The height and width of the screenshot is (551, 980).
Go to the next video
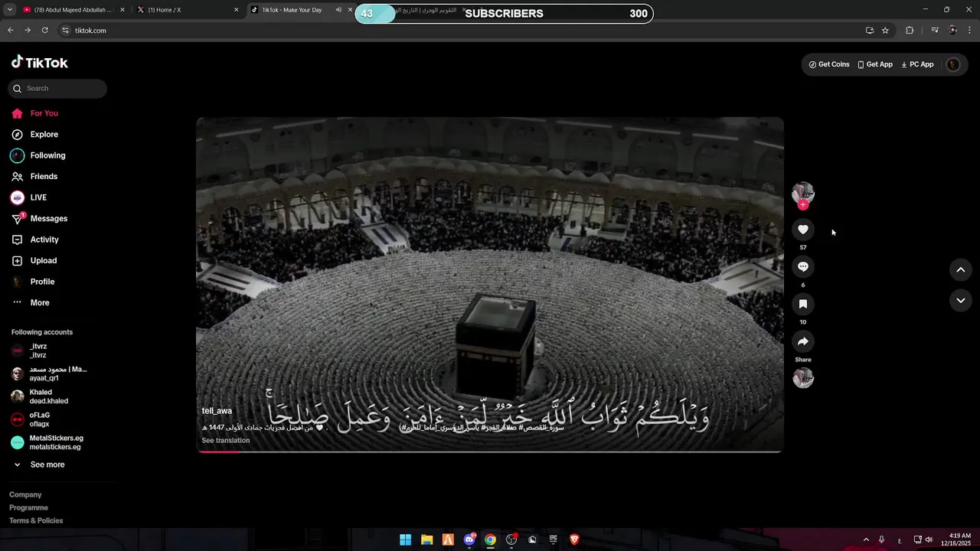click(x=961, y=301)
